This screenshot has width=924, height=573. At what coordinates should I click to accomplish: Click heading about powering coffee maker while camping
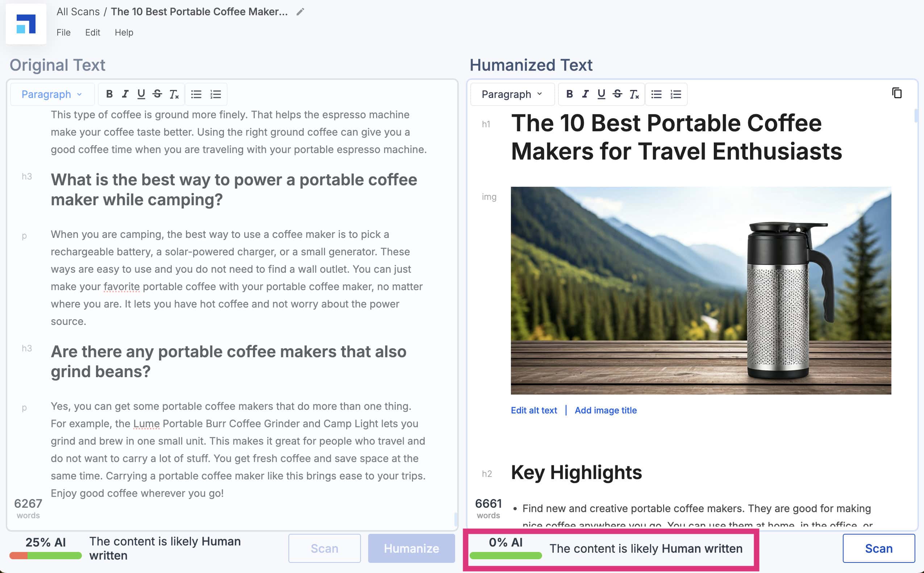click(234, 189)
